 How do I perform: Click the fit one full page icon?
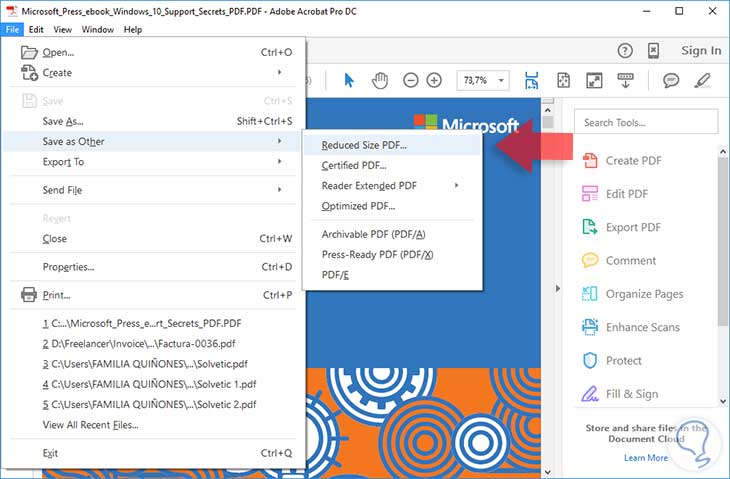[x=563, y=80]
